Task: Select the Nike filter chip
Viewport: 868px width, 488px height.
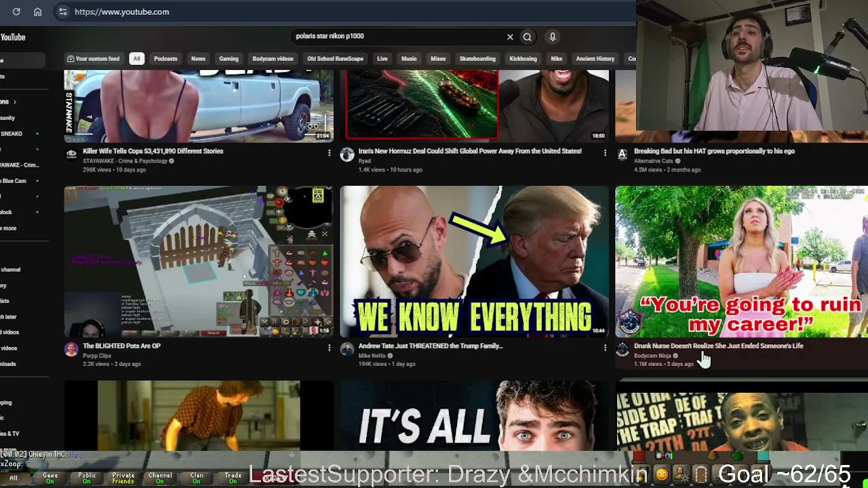Action: pyautogui.click(x=556, y=59)
